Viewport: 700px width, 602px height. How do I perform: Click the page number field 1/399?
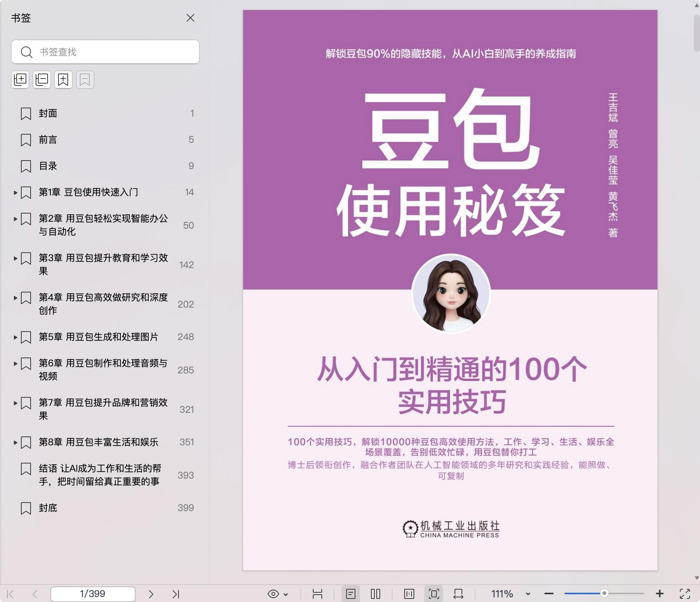(93, 594)
